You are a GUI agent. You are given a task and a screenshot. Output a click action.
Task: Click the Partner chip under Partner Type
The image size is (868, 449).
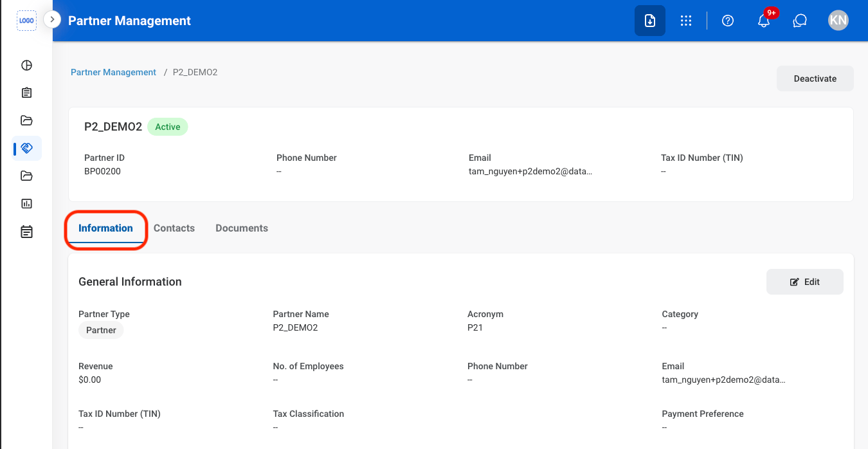101,330
